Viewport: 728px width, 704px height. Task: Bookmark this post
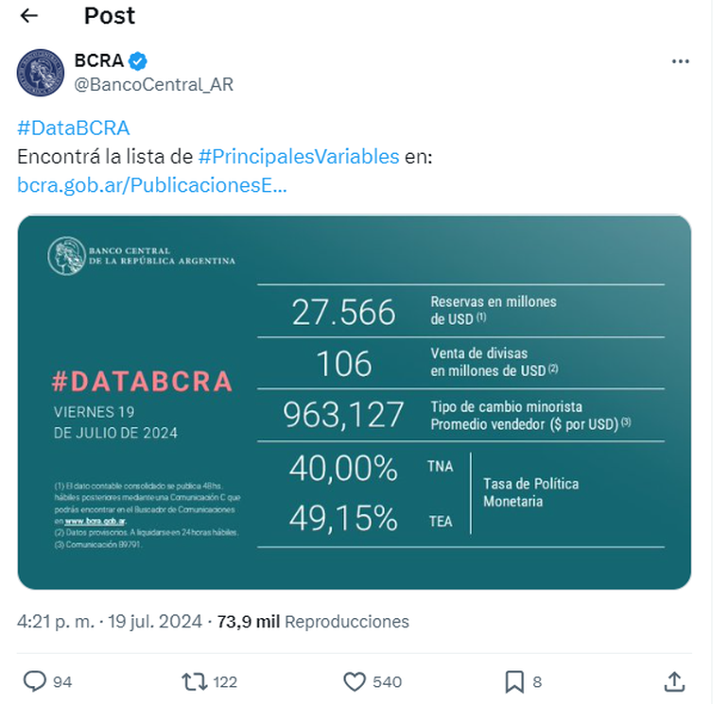point(514,680)
